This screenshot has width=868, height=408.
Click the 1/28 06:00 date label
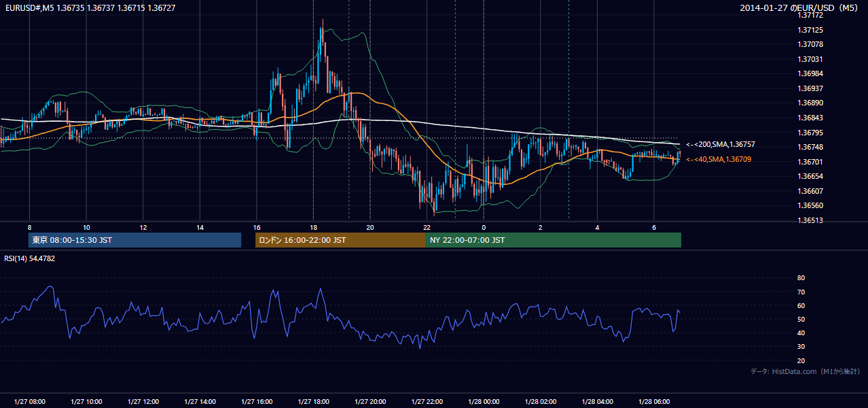click(x=654, y=401)
